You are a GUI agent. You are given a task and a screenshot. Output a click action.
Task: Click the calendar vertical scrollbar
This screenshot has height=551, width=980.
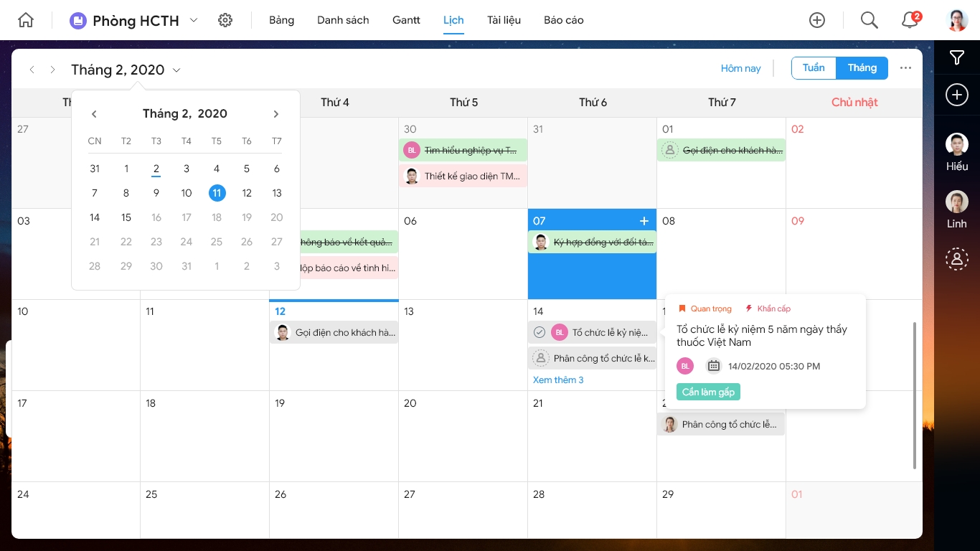pos(914,395)
